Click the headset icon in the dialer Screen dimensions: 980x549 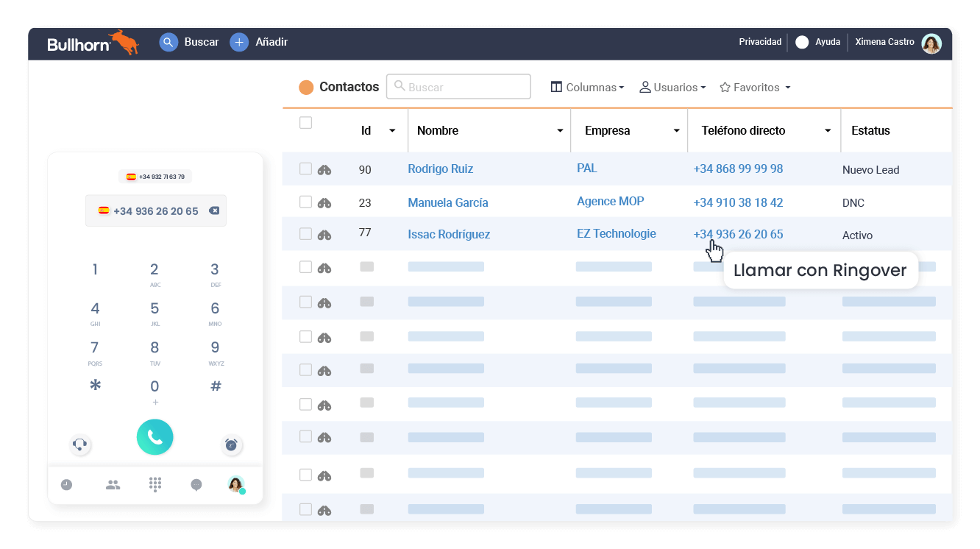(81, 444)
